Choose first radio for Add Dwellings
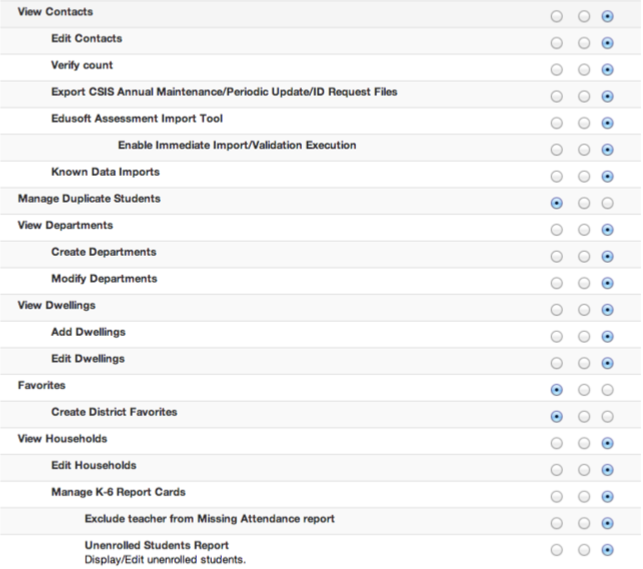Viewport: 643px width, 569px height. click(556, 337)
